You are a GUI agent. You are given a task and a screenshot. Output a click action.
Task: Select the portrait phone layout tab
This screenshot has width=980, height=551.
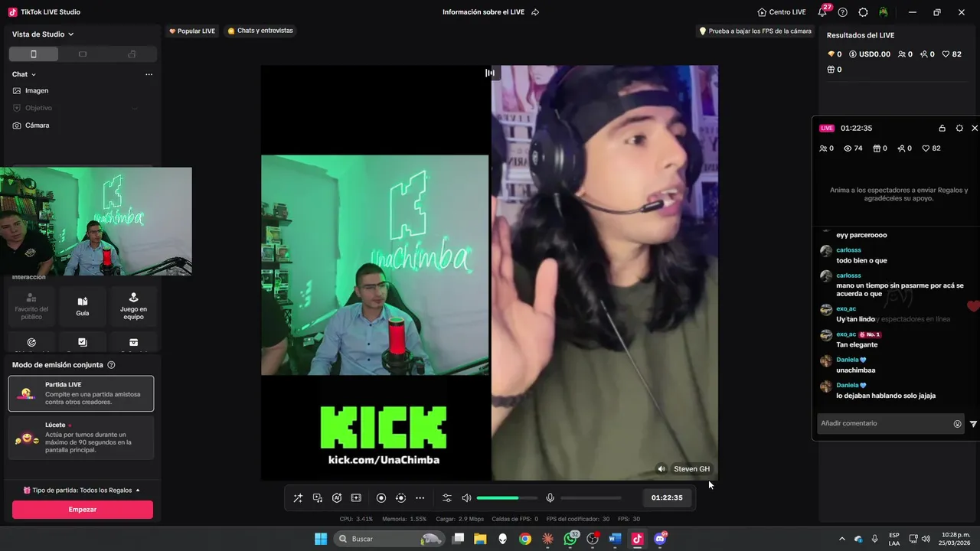[34, 54]
